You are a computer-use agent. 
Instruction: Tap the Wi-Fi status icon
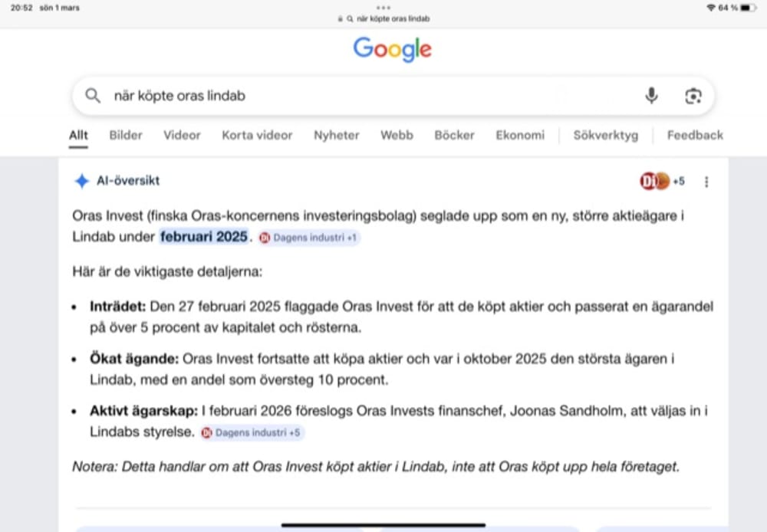(711, 8)
